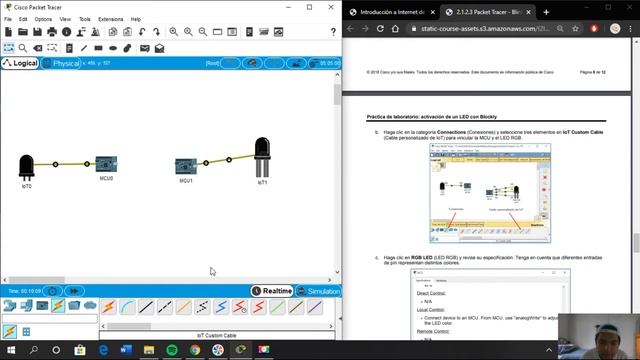640x360 pixels.
Task: Click the device search input field
Action: pyautogui.click(x=50, y=318)
